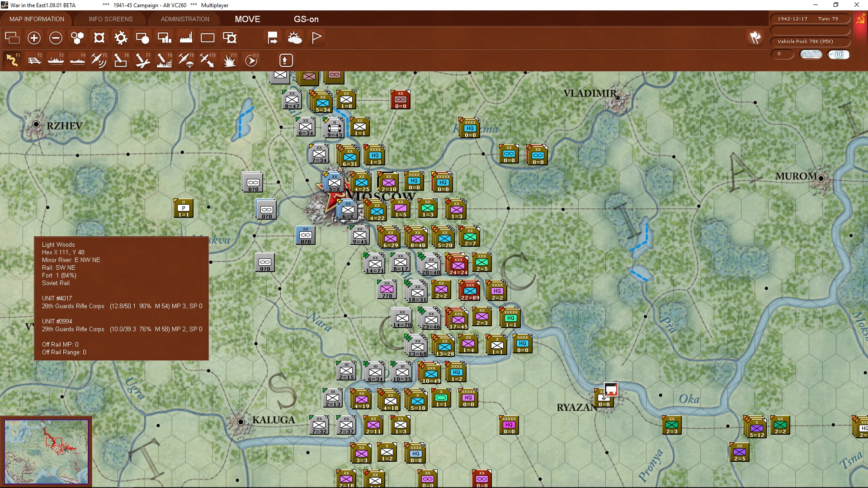This screenshot has width=868, height=488.
Task: Open the weather display icon
Action: 295,38
